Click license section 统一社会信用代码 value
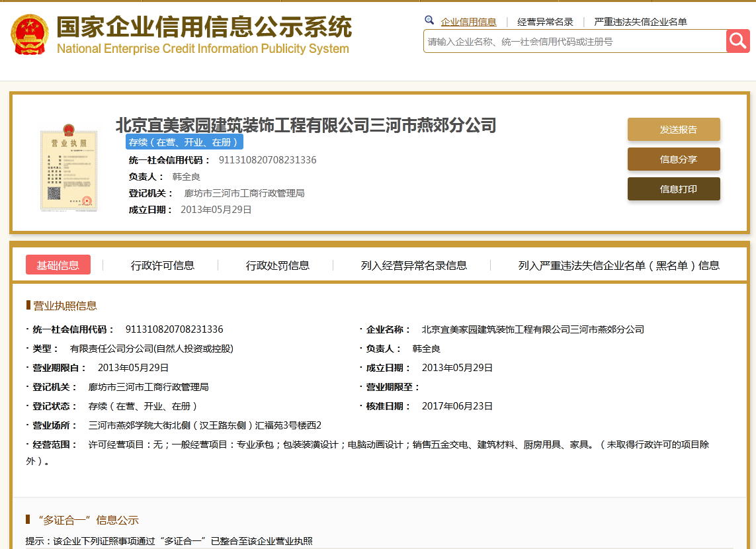This screenshot has width=756, height=549. [x=175, y=329]
